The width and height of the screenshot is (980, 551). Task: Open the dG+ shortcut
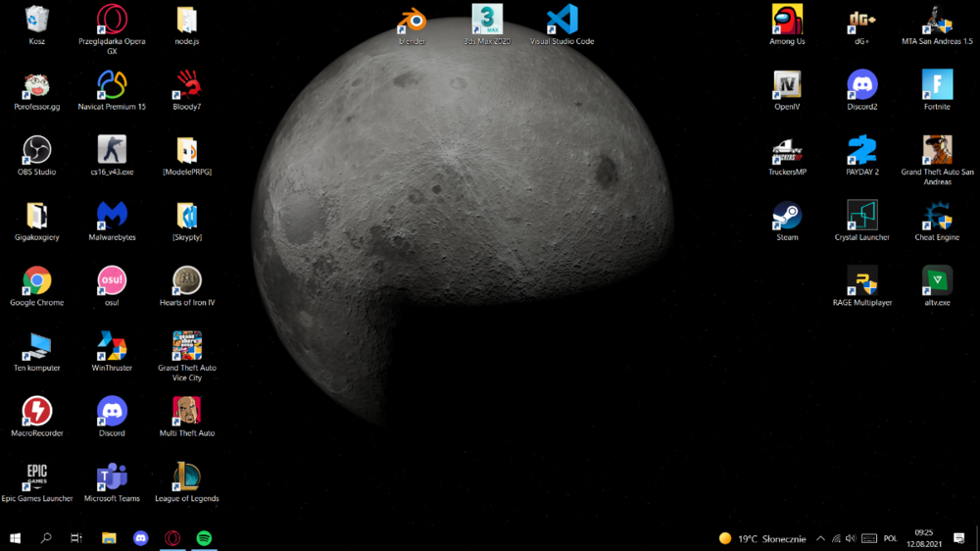click(x=861, y=25)
